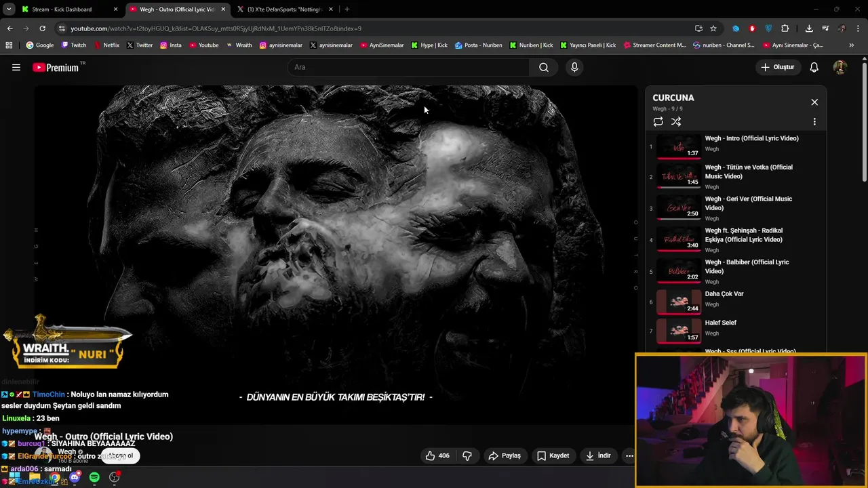The image size is (868, 488).
Task: Select Daha Çok Var in the playlist
Action: (736, 302)
